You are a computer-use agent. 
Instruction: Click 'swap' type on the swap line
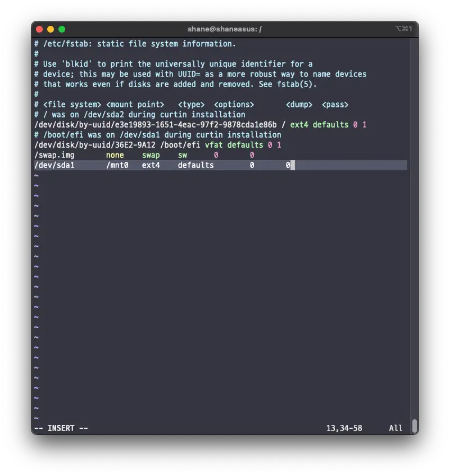click(x=151, y=155)
